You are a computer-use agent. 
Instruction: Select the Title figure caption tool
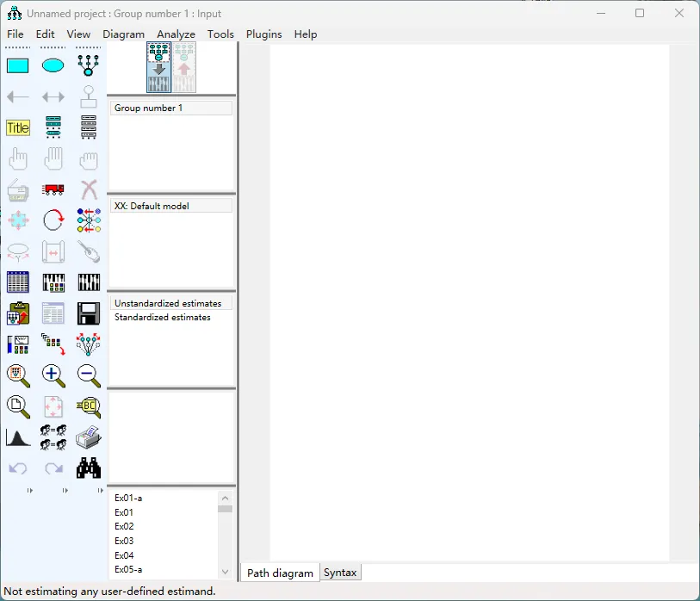pos(18,127)
